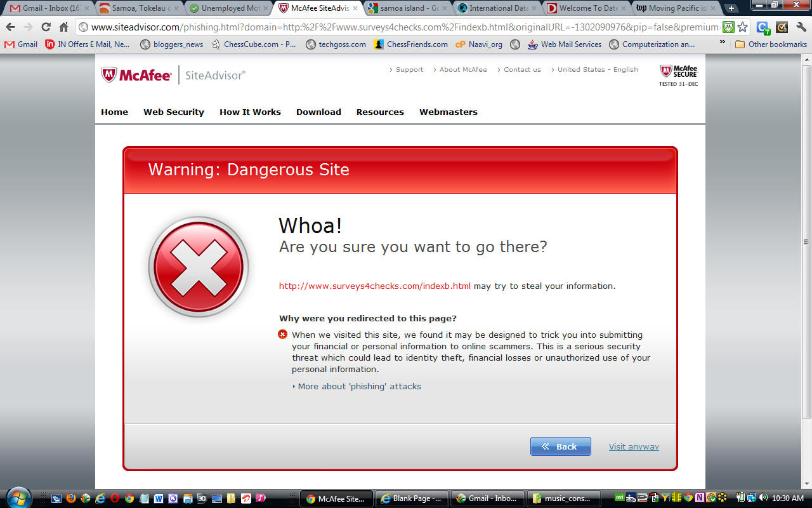Open the Resources menu item
Viewport: 812px width, 508px height.
pos(380,112)
